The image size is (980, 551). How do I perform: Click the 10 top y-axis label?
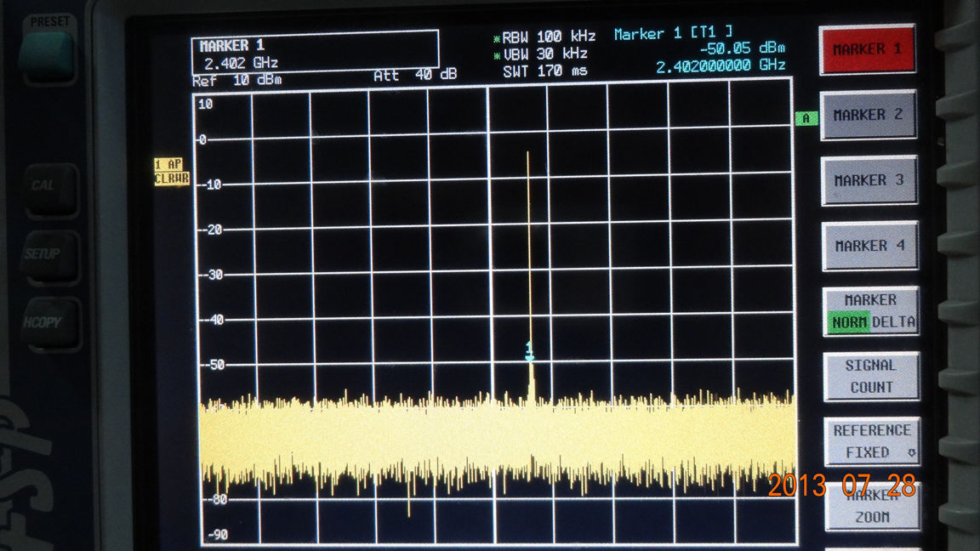[206, 105]
